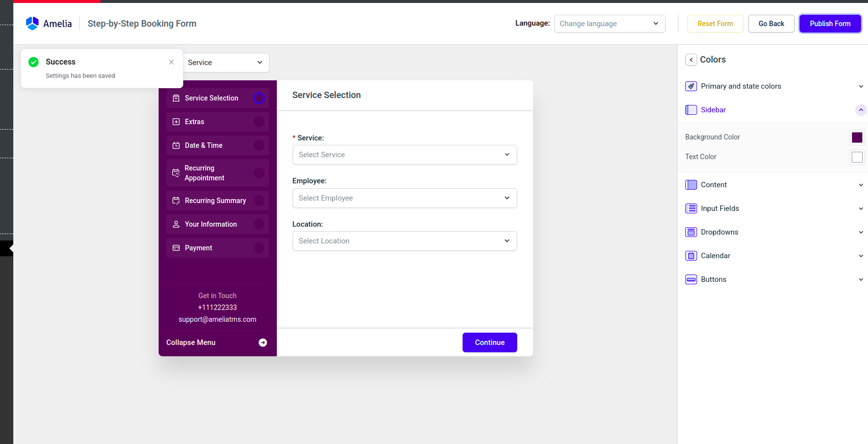
Task: Click the back arrow beside Colors
Action: point(691,60)
